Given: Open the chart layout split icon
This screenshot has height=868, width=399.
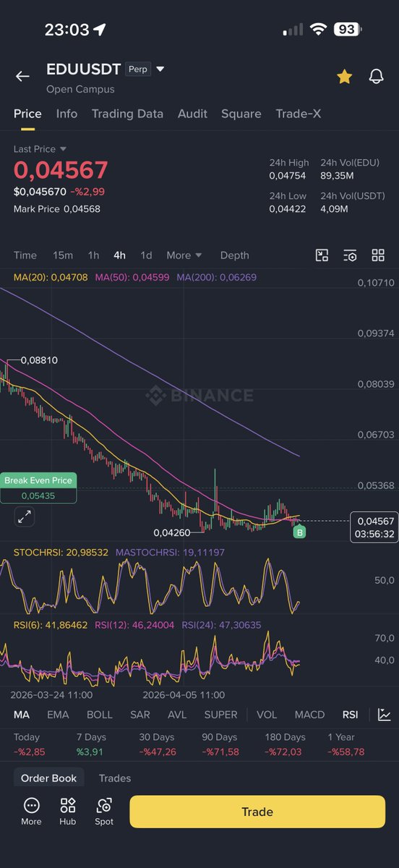Looking at the screenshot, I should click(322, 255).
